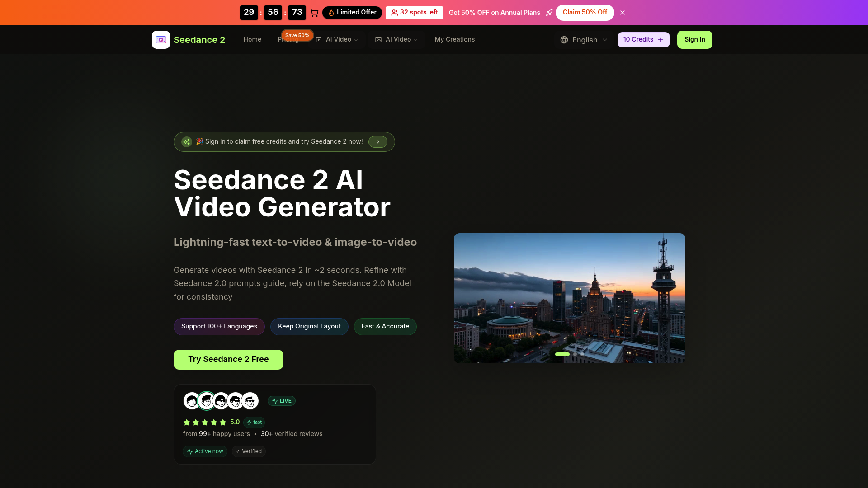
Task: Open the Pricing page
Action: tap(288, 40)
